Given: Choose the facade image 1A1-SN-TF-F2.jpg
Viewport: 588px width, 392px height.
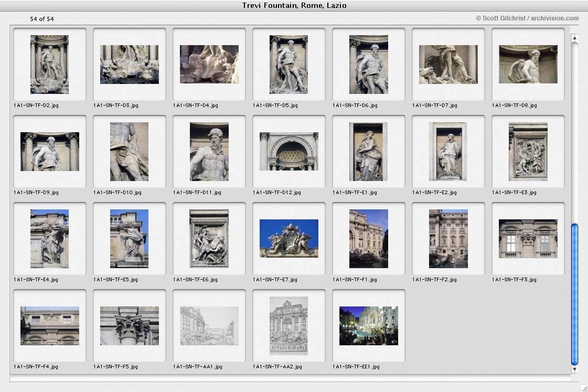Looking at the screenshot, I should [x=448, y=239].
